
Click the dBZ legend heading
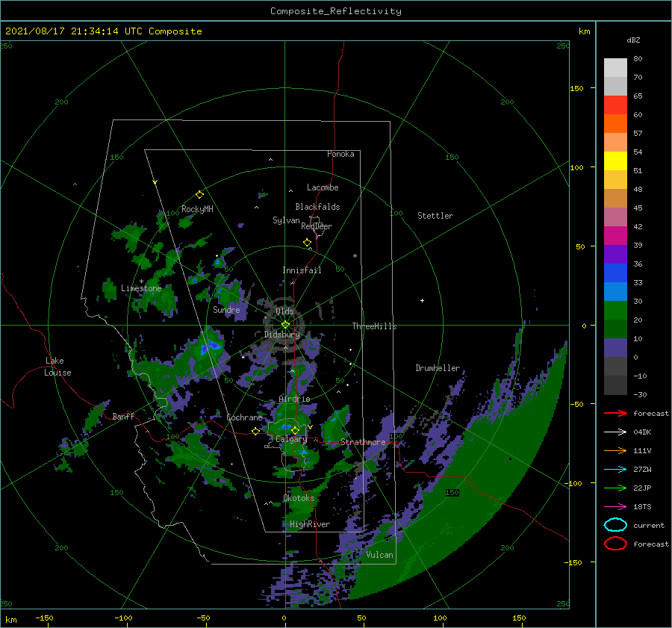pyautogui.click(x=633, y=40)
